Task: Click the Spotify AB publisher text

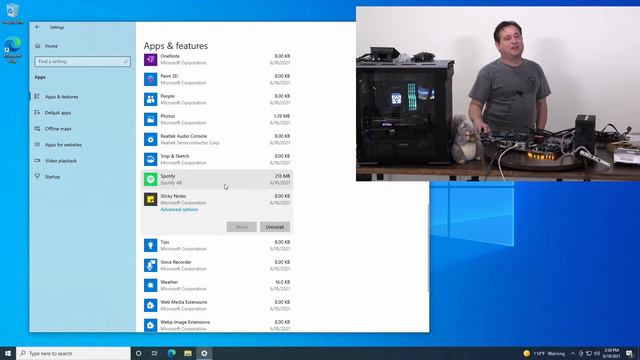Action: 171,183
